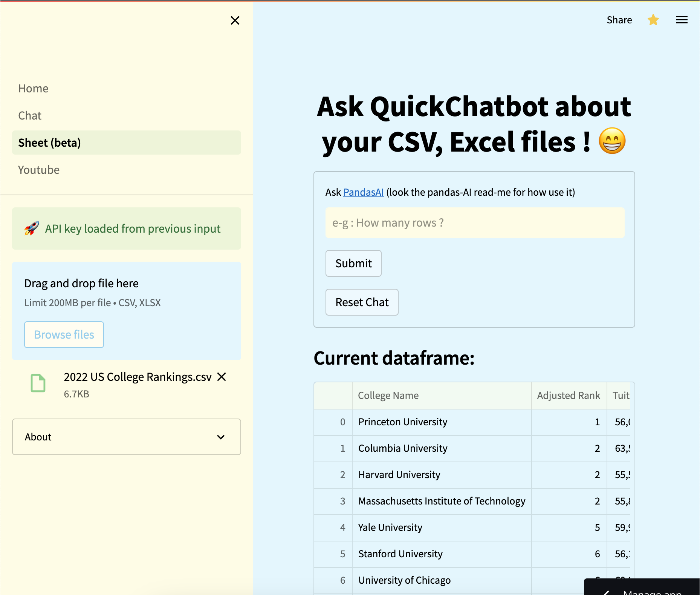The width and height of the screenshot is (700, 595).
Task: Click the Manage app button
Action: point(642,587)
